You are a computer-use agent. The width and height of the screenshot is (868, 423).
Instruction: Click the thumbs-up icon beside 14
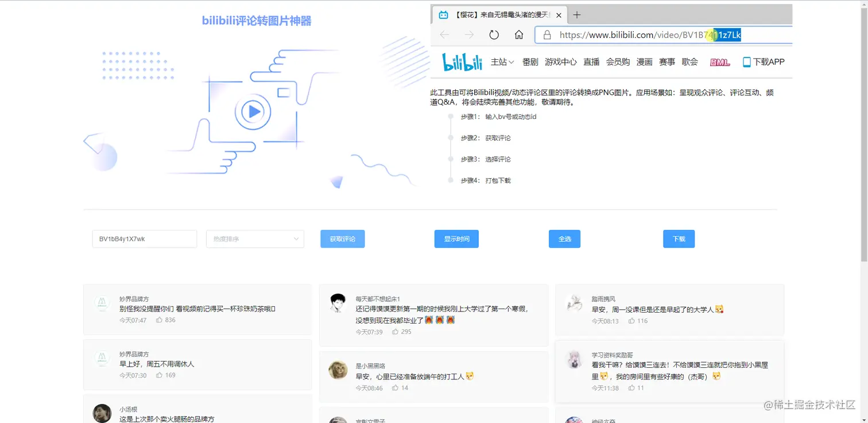pyautogui.click(x=396, y=388)
